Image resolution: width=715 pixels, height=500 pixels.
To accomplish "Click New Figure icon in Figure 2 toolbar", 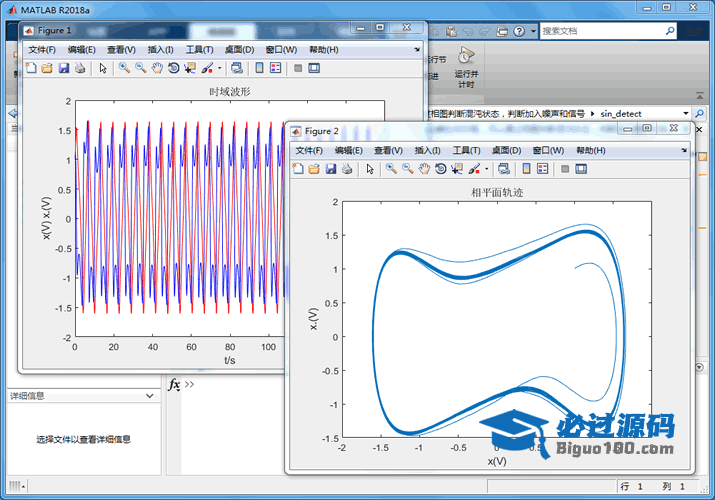I will (298, 168).
